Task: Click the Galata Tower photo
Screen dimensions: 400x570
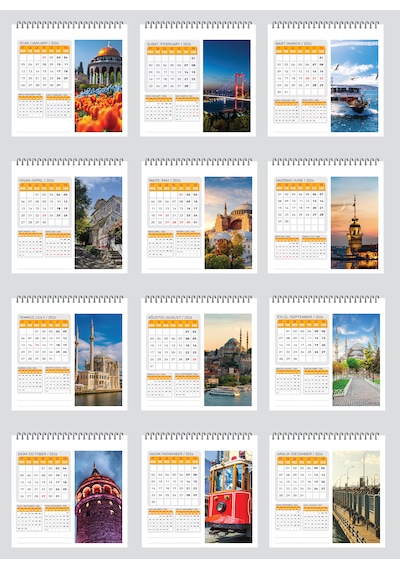Action: [99, 497]
